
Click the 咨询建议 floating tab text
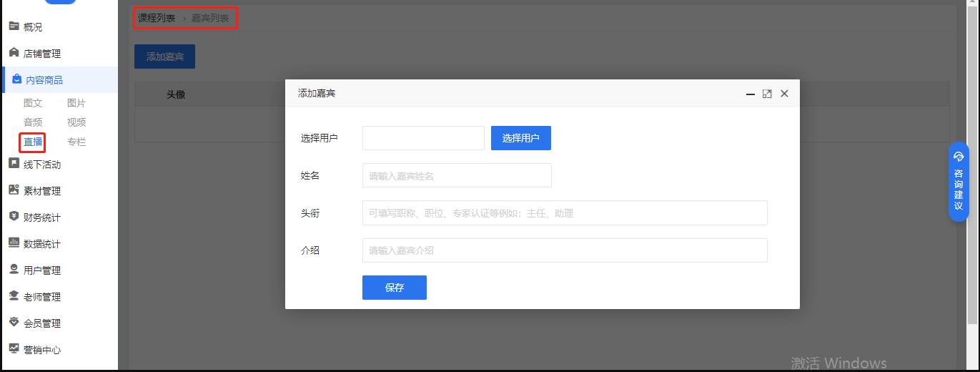pos(959,190)
